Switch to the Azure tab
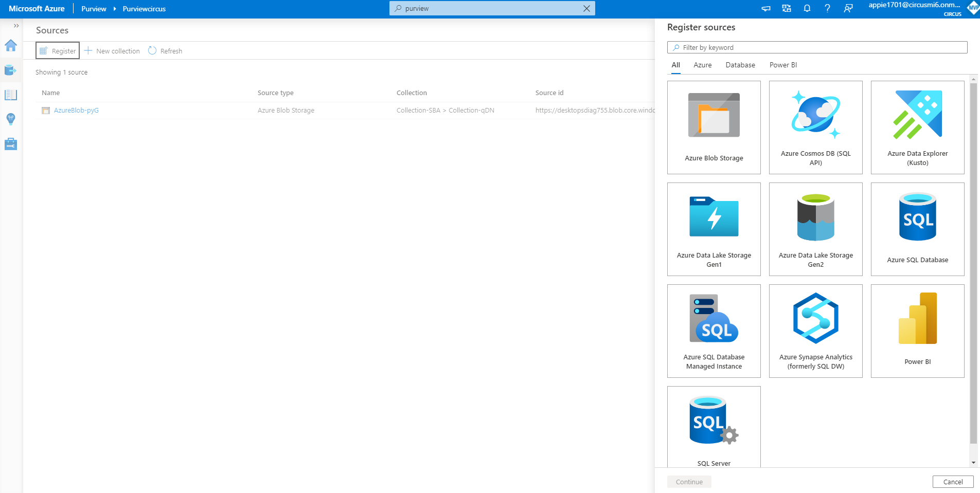Viewport: 980px width, 493px height. coord(702,65)
